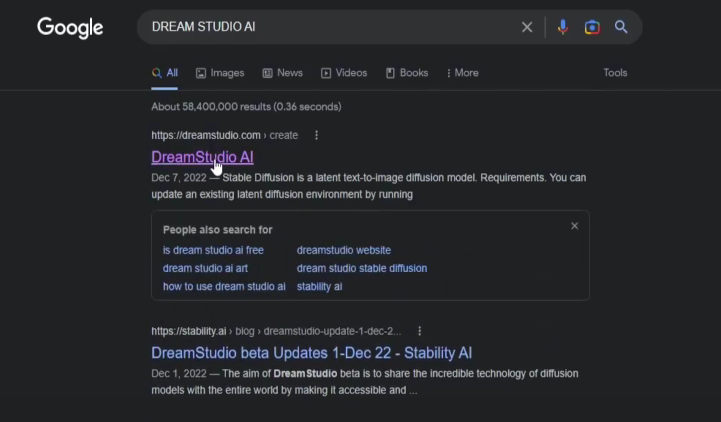Switch to the Videos tab
The image size is (721, 422).
(x=344, y=73)
